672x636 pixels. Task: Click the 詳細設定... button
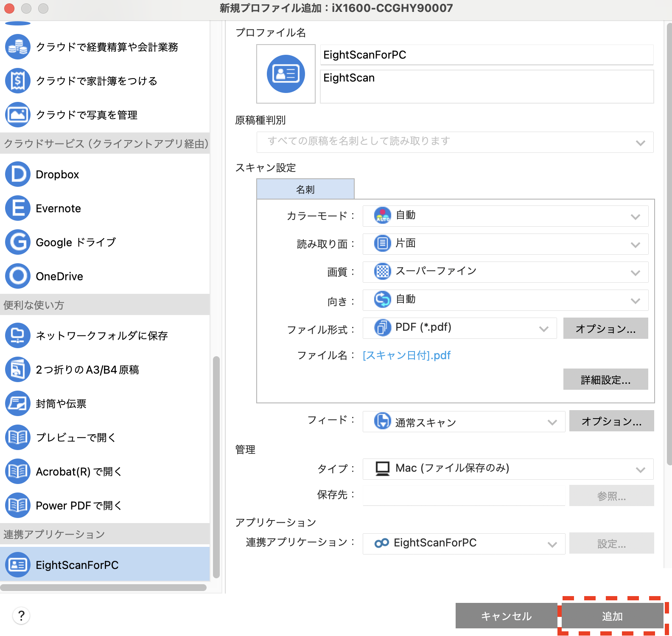[605, 379]
